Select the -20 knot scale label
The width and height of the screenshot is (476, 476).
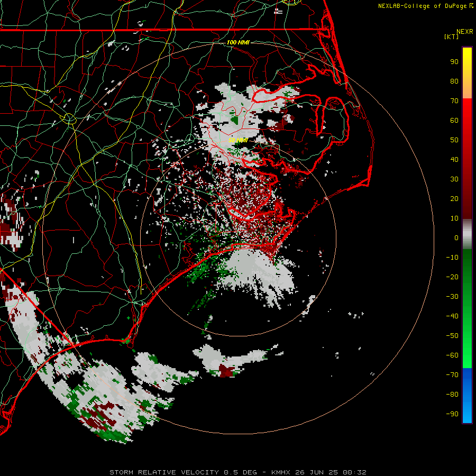tap(452, 277)
